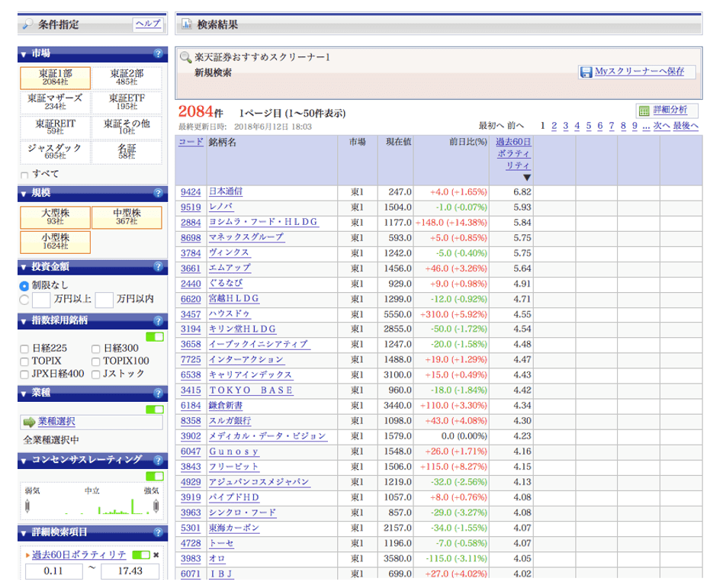
Task: Collapse the コンセンサスレーティング section
Action: pyautogui.click(x=24, y=459)
